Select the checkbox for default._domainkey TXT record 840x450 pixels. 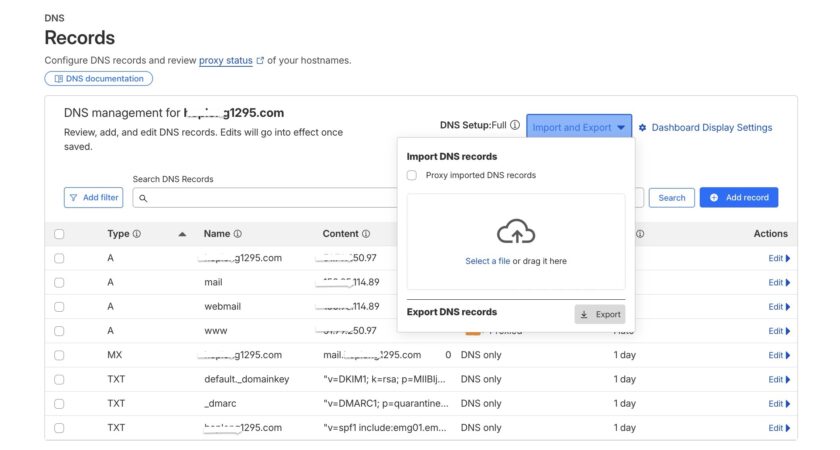(59, 380)
